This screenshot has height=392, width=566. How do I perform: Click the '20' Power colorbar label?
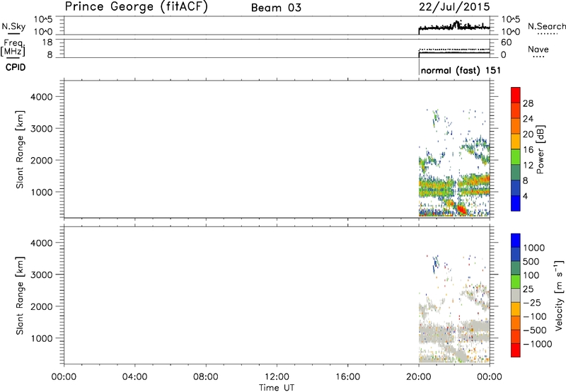[x=528, y=134]
